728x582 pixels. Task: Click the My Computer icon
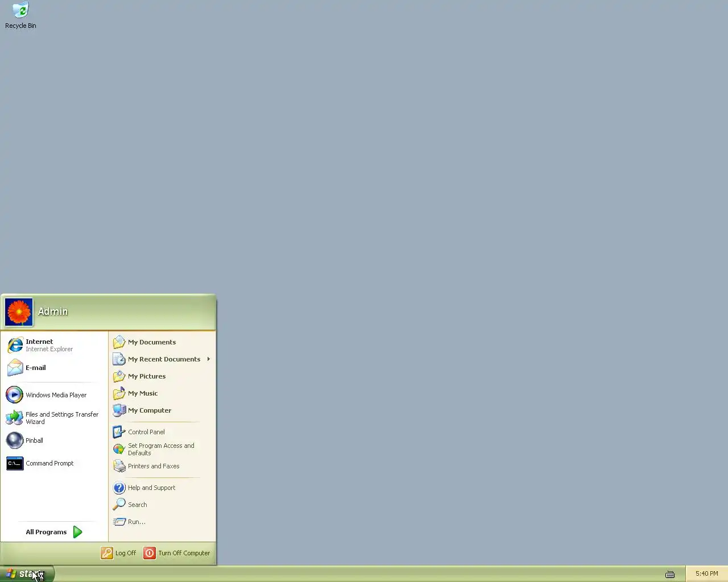point(119,410)
